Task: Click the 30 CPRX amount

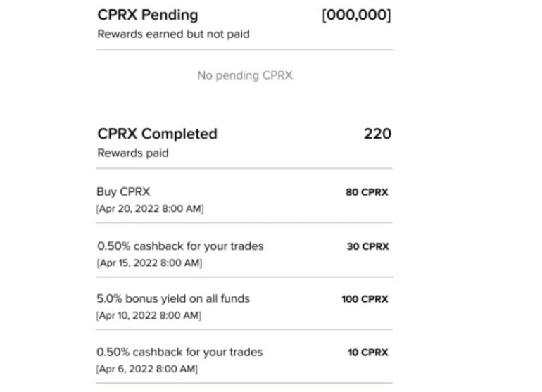Action: tap(367, 246)
